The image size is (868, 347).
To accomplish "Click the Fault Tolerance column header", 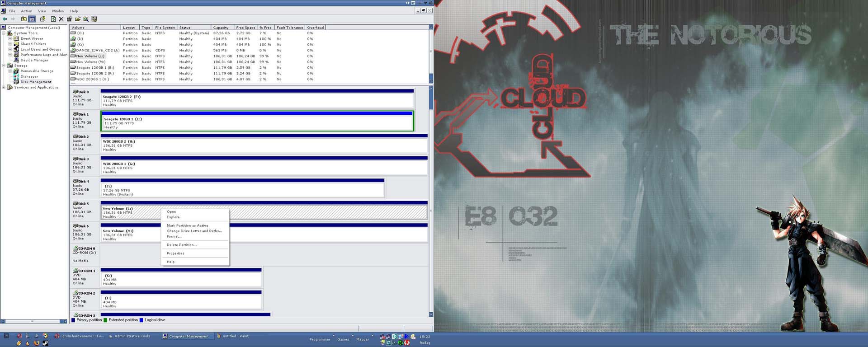I will pyautogui.click(x=290, y=28).
